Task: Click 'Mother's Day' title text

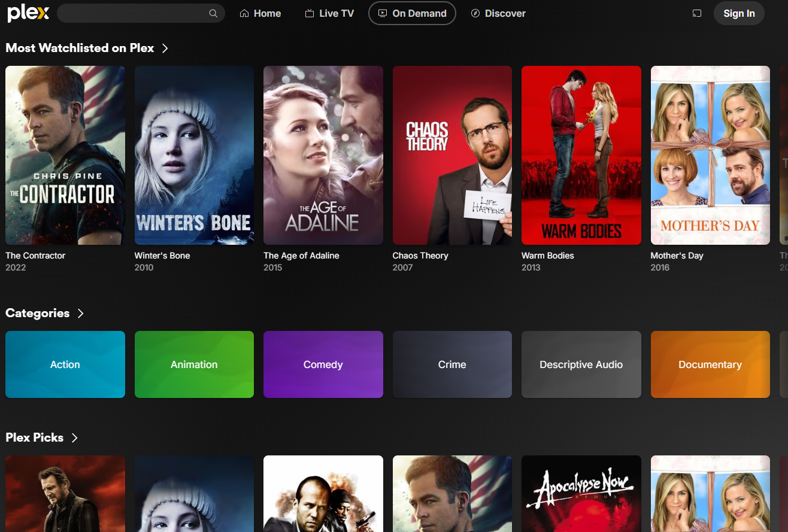Action: click(x=677, y=256)
